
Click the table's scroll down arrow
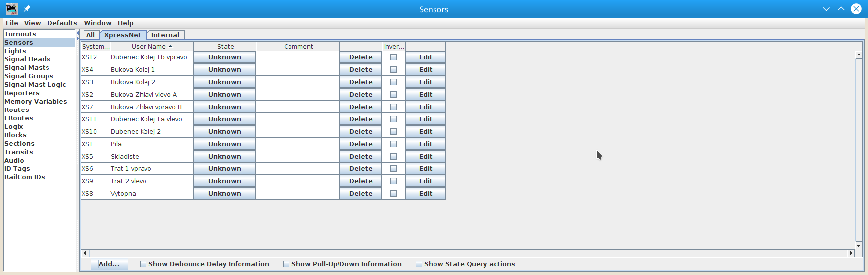(859, 245)
